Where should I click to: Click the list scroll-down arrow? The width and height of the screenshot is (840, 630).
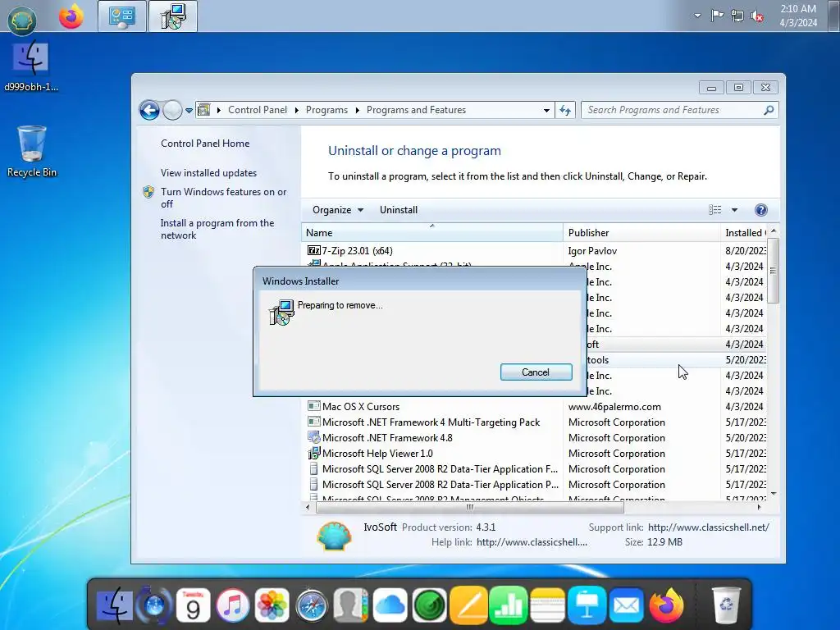pyautogui.click(x=773, y=494)
